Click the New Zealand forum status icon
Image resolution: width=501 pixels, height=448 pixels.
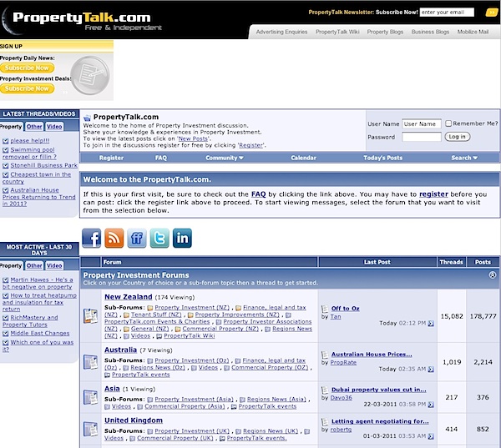[91, 316]
